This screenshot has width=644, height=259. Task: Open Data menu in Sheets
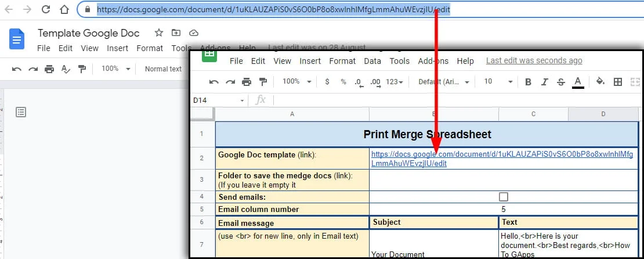click(372, 61)
